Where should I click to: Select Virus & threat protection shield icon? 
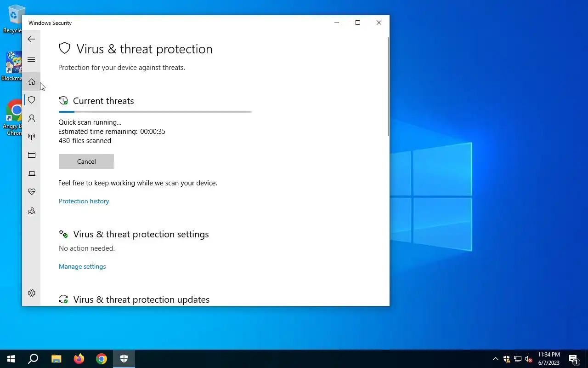31,100
